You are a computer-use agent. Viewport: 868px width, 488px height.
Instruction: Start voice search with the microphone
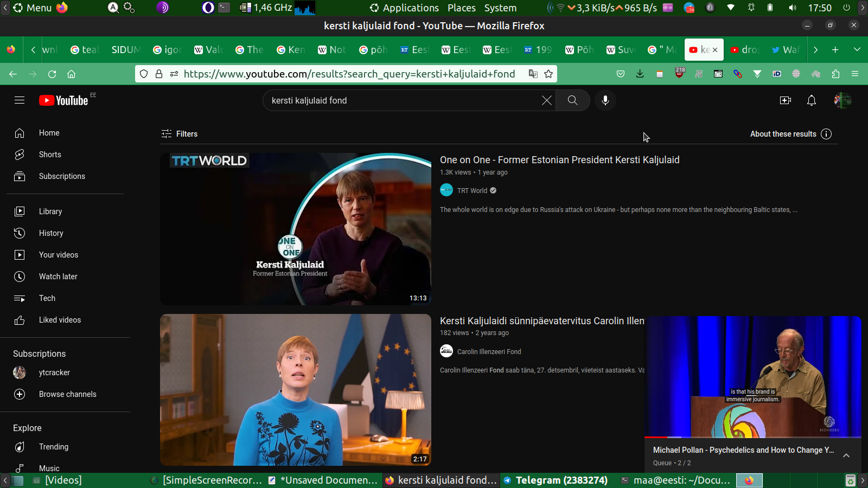[x=605, y=100]
